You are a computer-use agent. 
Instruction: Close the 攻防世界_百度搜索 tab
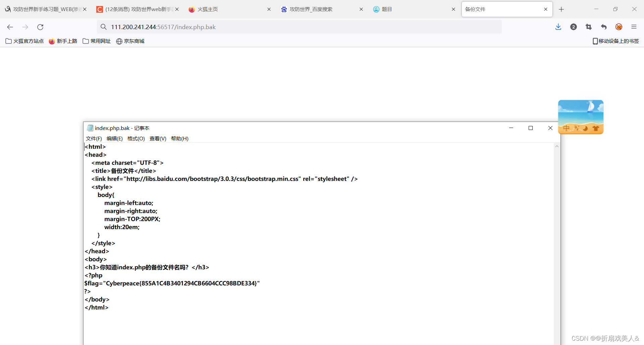point(361,9)
